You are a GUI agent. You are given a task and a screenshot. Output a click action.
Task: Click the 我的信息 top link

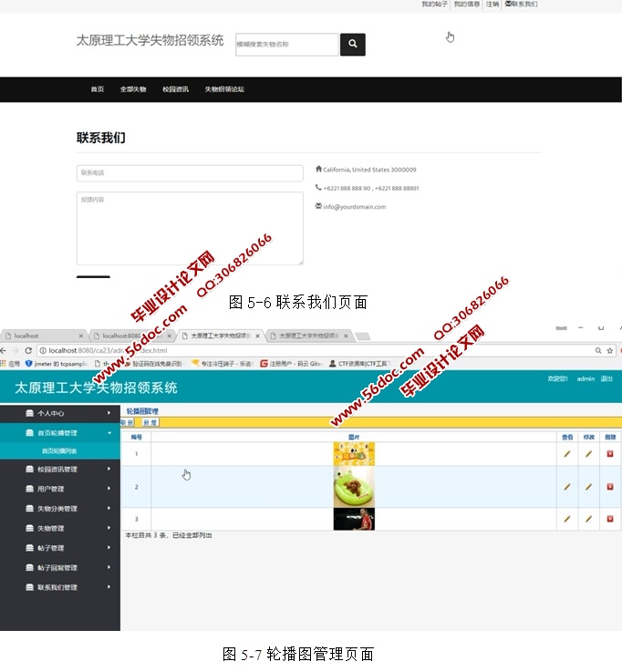[x=467, y=5]
